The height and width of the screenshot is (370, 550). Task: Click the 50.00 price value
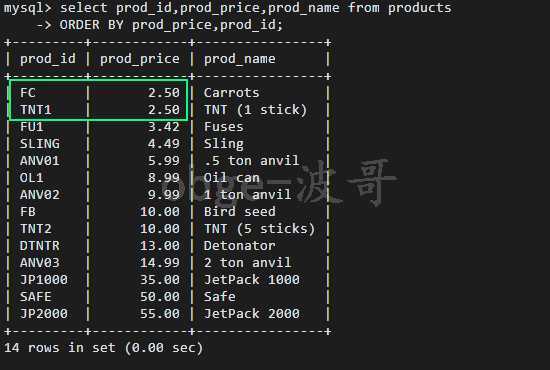(160, 297)
